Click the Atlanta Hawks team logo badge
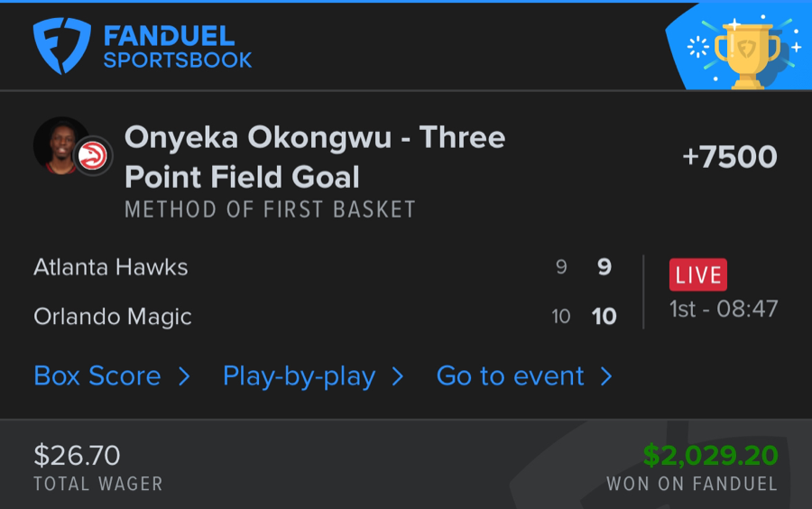The width and height of the screenshot is (812, 509). click(x=93, y=157)
